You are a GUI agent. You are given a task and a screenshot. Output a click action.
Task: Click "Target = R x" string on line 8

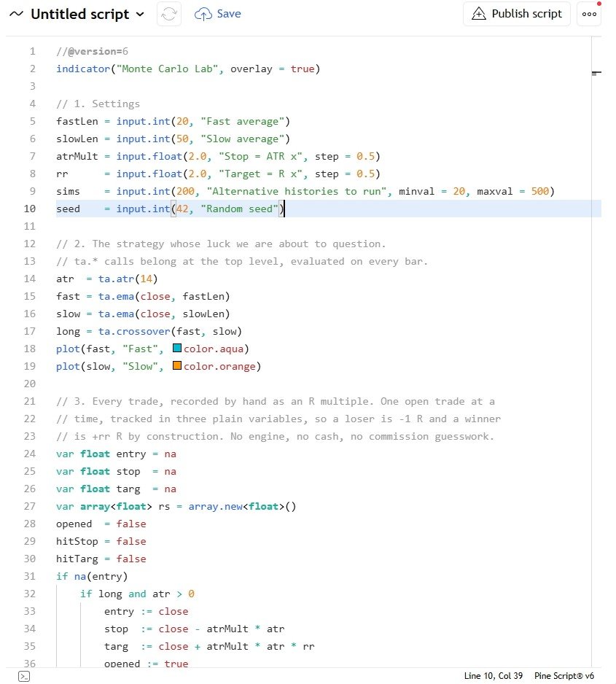[260, 174]
